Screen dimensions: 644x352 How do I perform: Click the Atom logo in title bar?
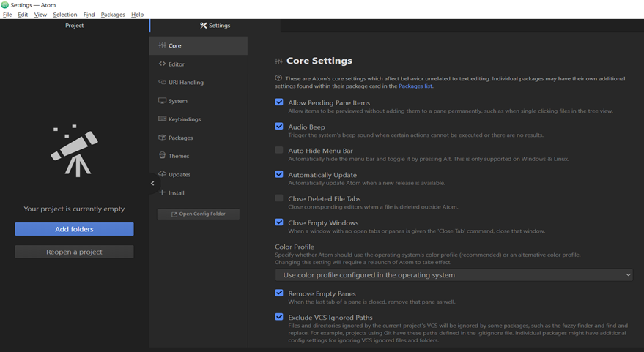(x=5, y=5)
